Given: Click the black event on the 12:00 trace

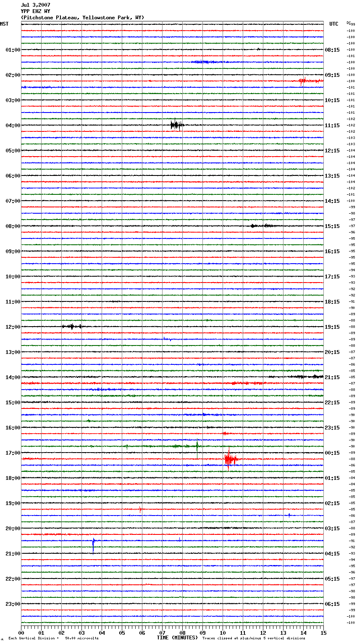Looking at the screenshot, I should coord(72,327).
